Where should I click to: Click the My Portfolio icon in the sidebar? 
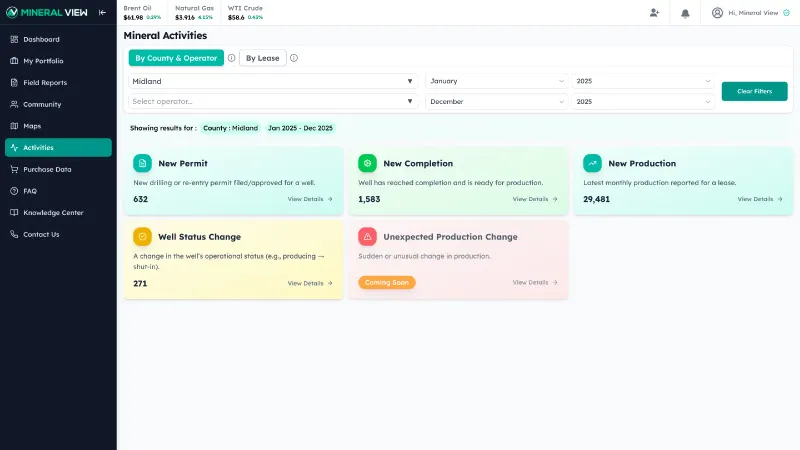14,61
